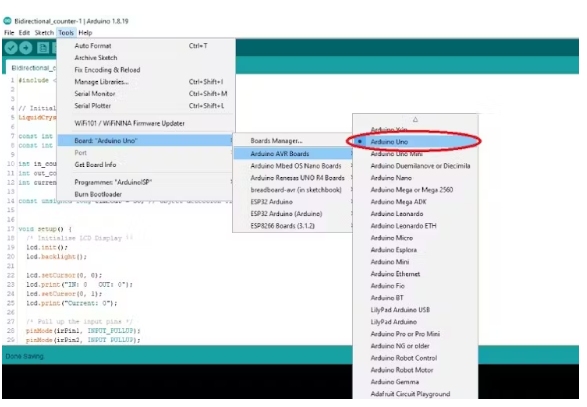Open the Help menu
The image size is (587, 407).
[85, 33]
